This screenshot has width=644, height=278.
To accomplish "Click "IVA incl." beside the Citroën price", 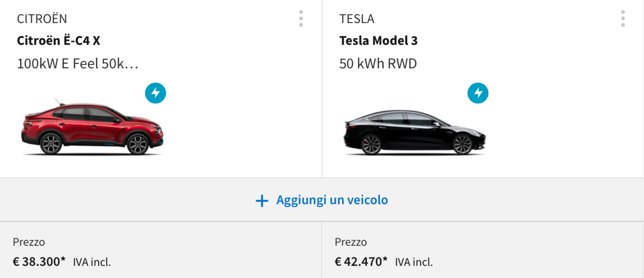I will click(x=92, y=262).
